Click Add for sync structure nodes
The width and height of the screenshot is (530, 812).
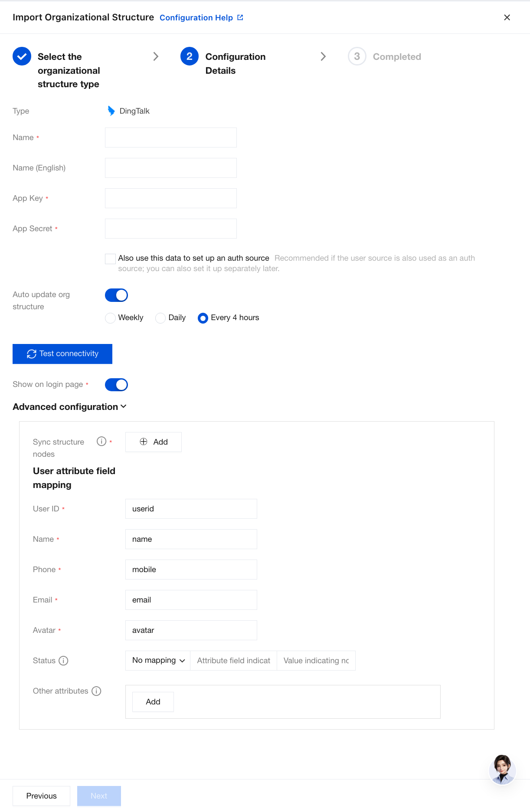[x=154, y=442]
